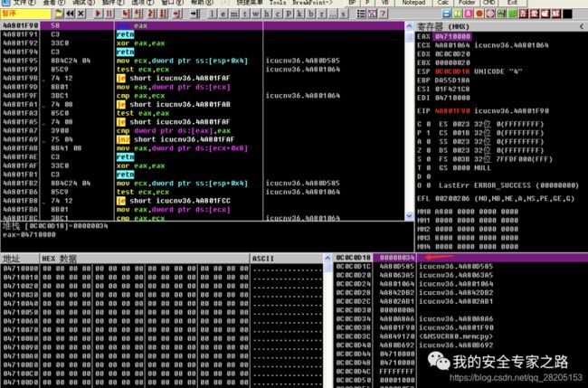Click the debugging options list icon
Image resolution: width=588 pixels, height=388 pixels.
coord(361,14)
